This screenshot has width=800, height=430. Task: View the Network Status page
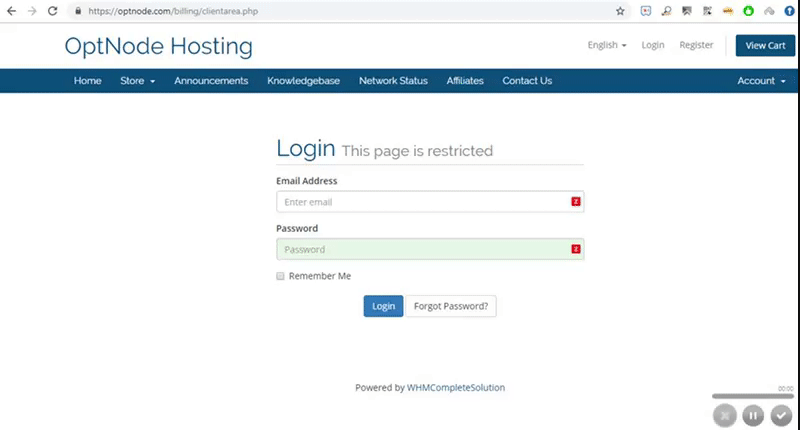click(x=393, y=81)
